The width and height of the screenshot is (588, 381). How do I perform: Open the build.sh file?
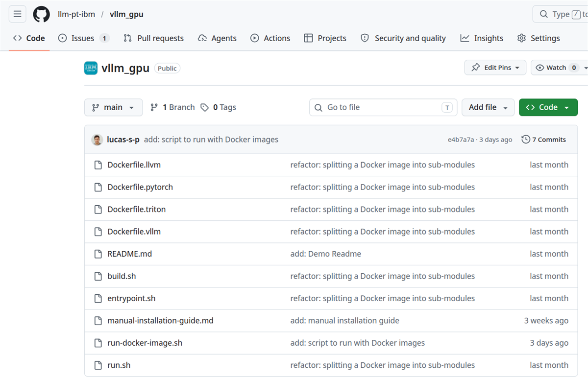122,276
